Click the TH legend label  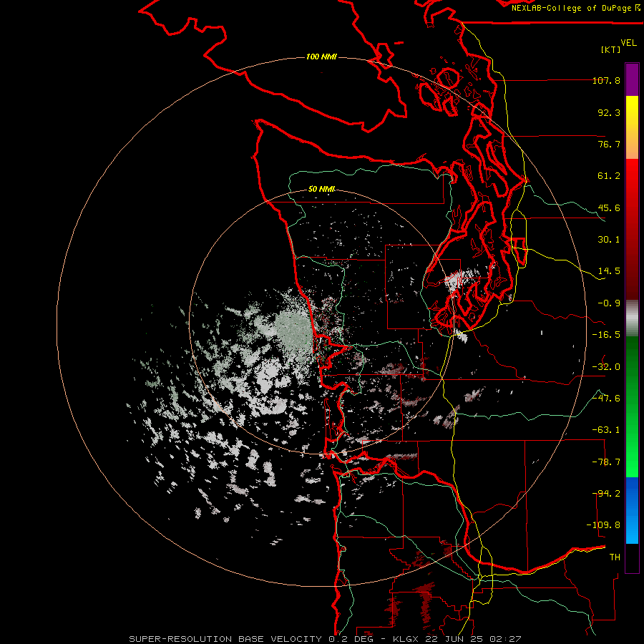pos(615,557)
